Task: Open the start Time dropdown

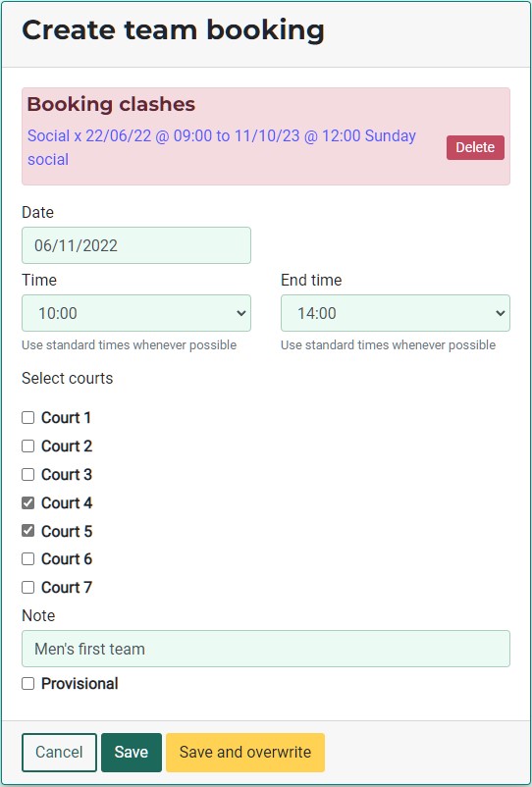Action: [x=136, y=313]
